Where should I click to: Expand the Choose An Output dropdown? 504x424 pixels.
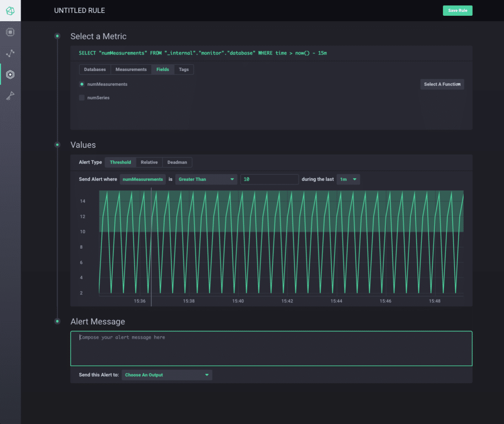click(167, 375)
